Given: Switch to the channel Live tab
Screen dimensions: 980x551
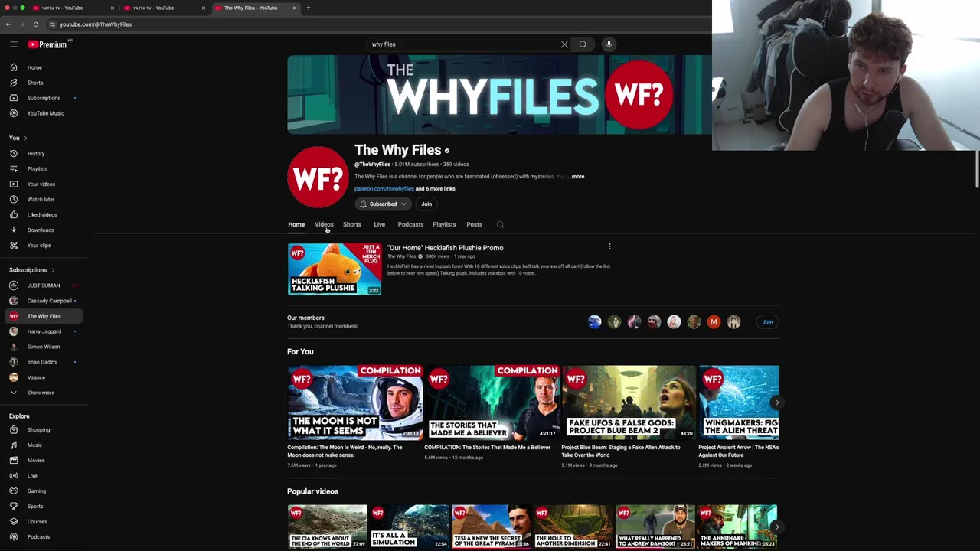Looking at the screenshot, I should (x=379, y=224).
